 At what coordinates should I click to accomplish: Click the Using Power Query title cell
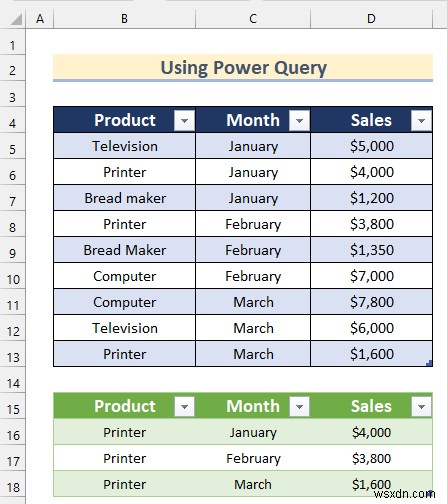pyautogui.click(x=243, y=68)
